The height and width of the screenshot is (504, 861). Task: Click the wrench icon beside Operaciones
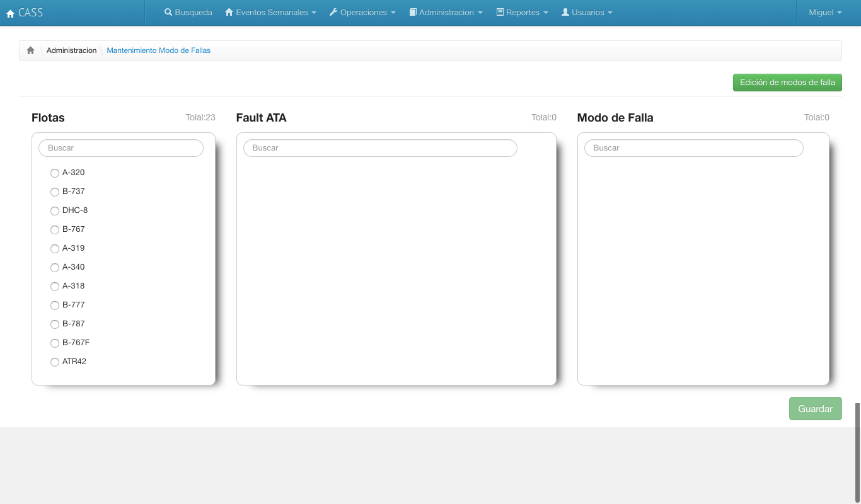click(333, 12)
